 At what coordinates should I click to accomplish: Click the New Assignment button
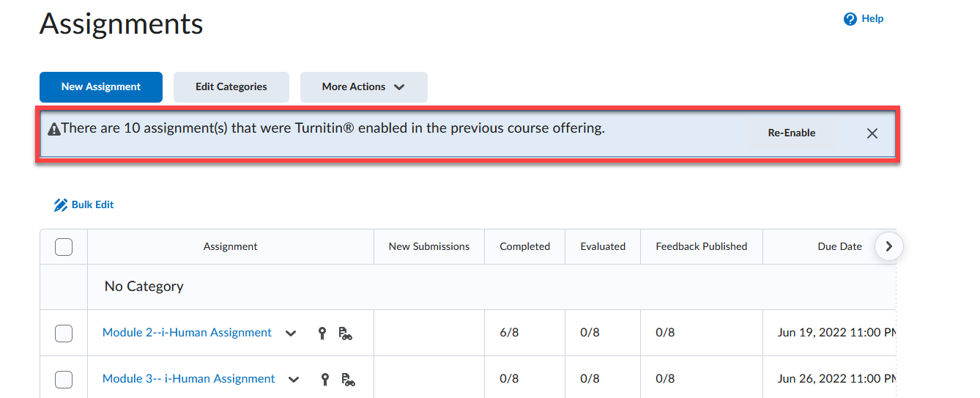101,87
